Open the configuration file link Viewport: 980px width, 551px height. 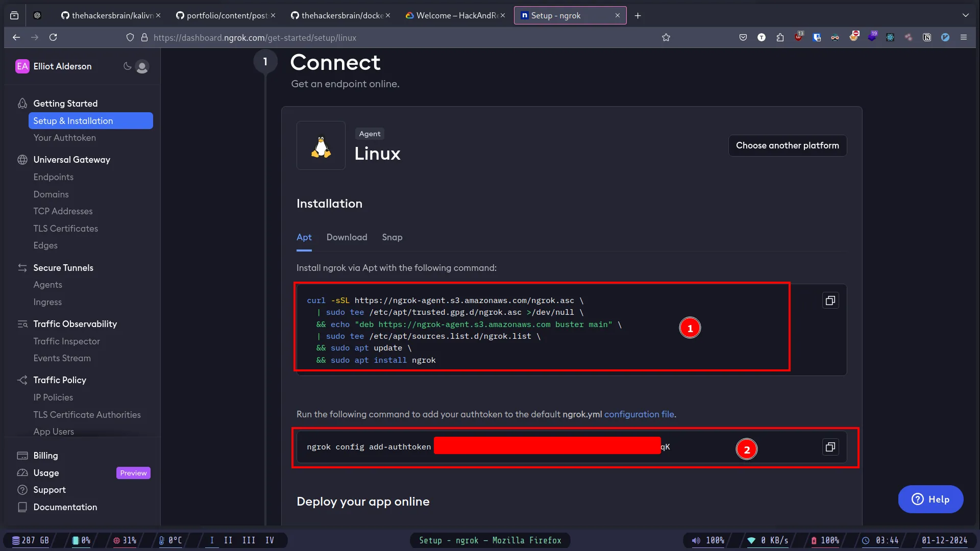click(639, 414)
